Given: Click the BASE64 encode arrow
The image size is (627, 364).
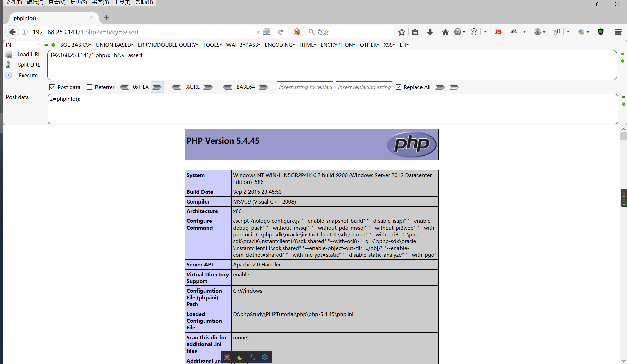Looking at the screenshot, I should pos(263,87).
